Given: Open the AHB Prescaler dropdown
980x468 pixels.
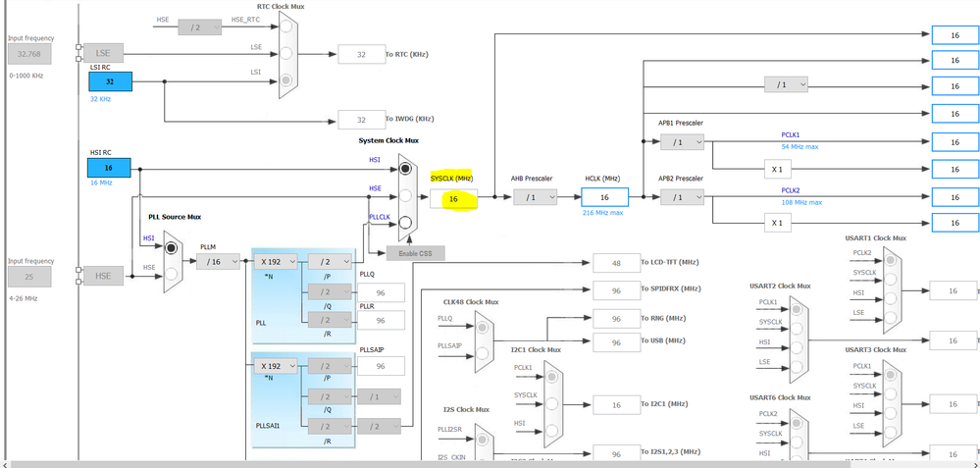Looking at the screenshot, I should pyautogui.click(x=535, y=197).
